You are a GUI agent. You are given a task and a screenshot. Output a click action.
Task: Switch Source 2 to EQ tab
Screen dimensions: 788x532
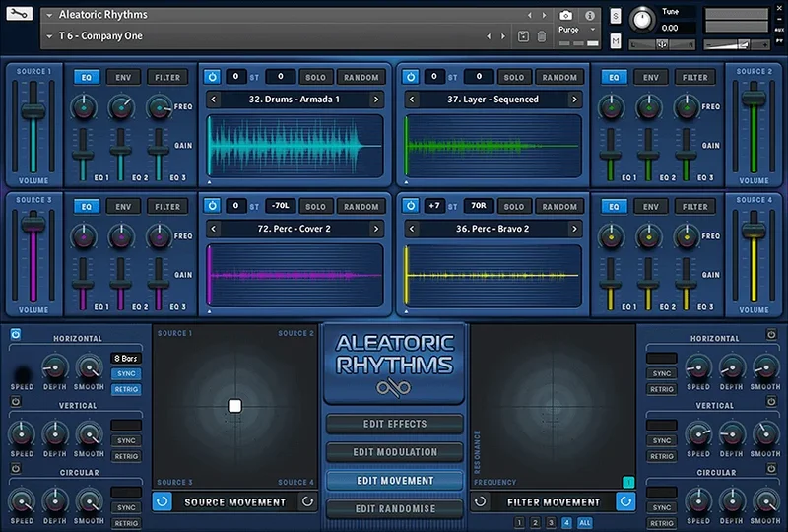point(614,77)
